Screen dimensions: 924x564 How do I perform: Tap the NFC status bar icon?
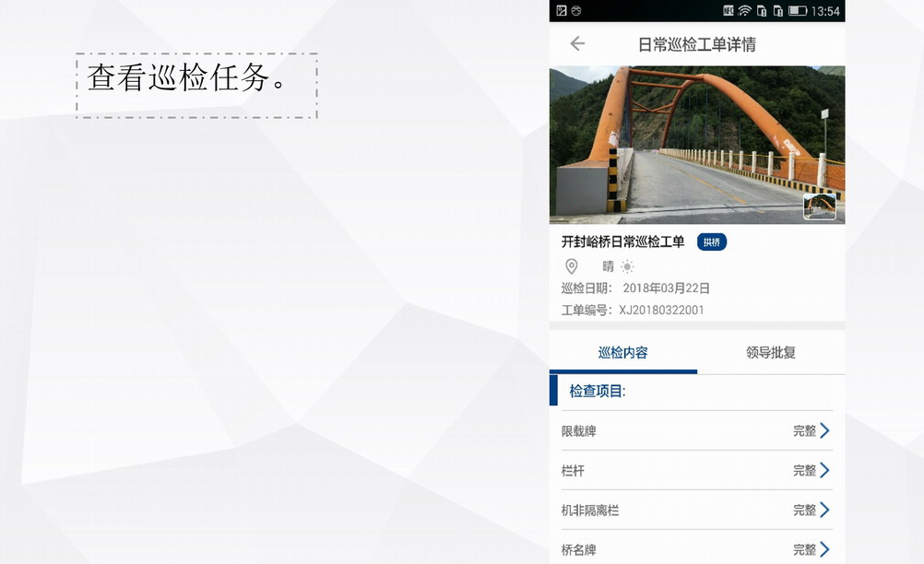(729, 10)
